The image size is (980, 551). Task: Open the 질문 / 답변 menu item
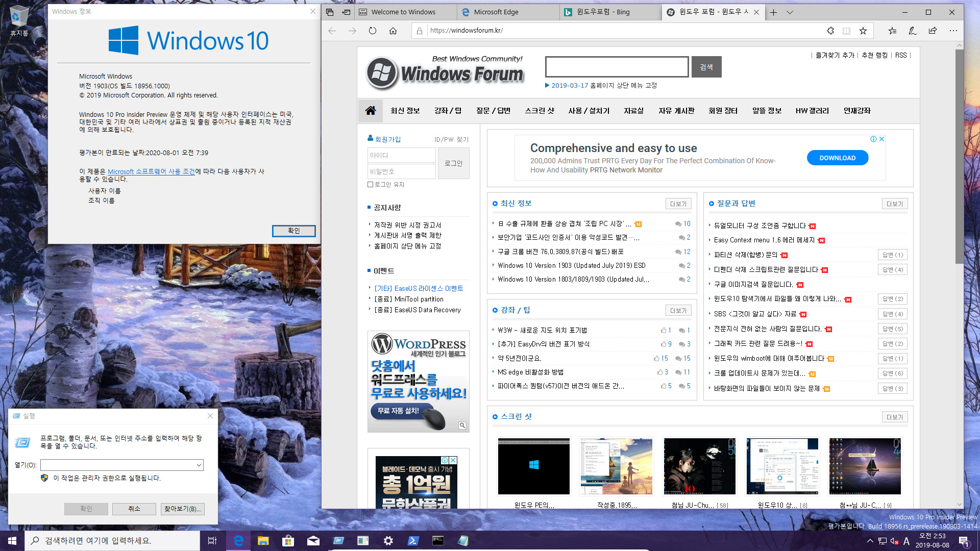[x=493, y=111]
